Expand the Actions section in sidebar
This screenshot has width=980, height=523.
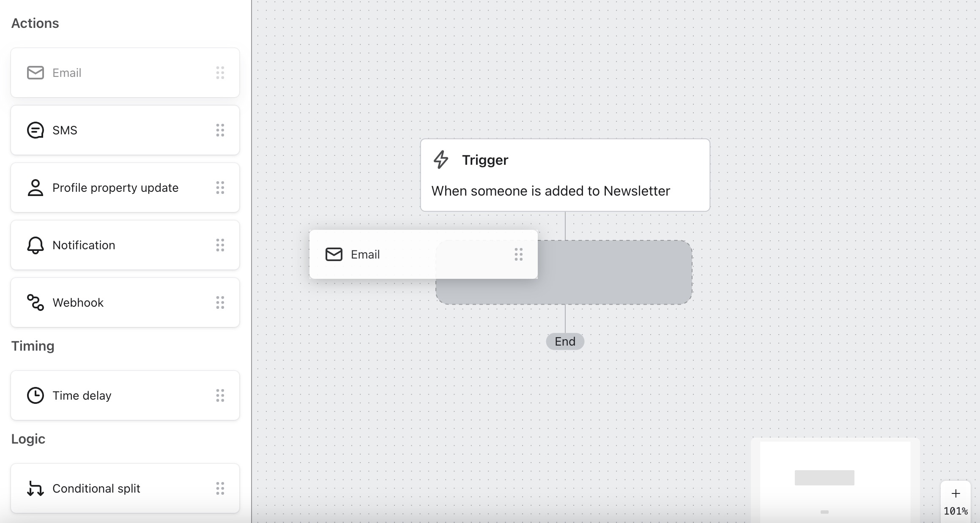(34, 23)
